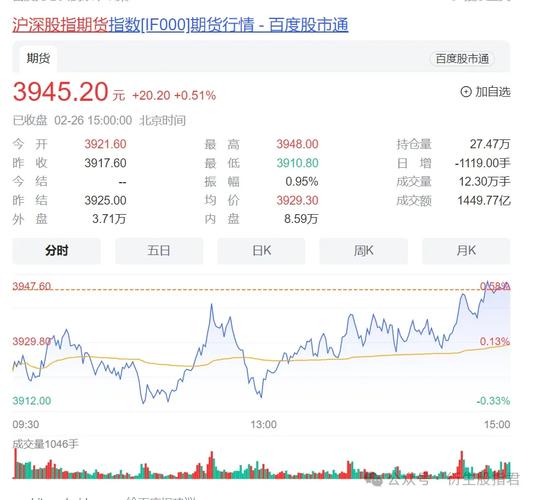Click the chart axis label -0.33%
The image size is (537, 500).
[493, 401]
